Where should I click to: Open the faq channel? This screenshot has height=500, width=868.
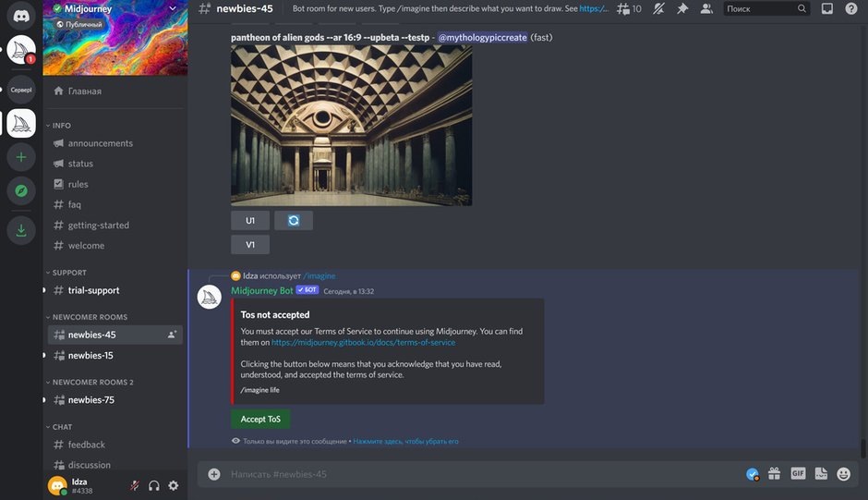[115, 204]
